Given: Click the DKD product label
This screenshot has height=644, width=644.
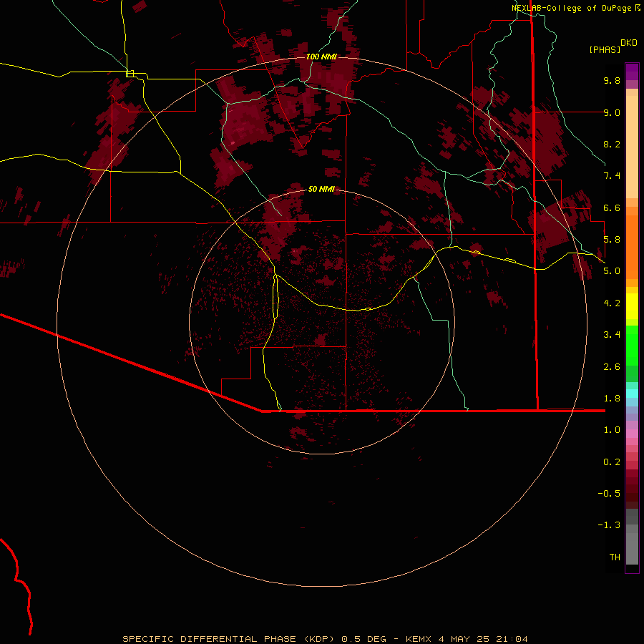Looking at the screenshot, I should click(629, 43).
